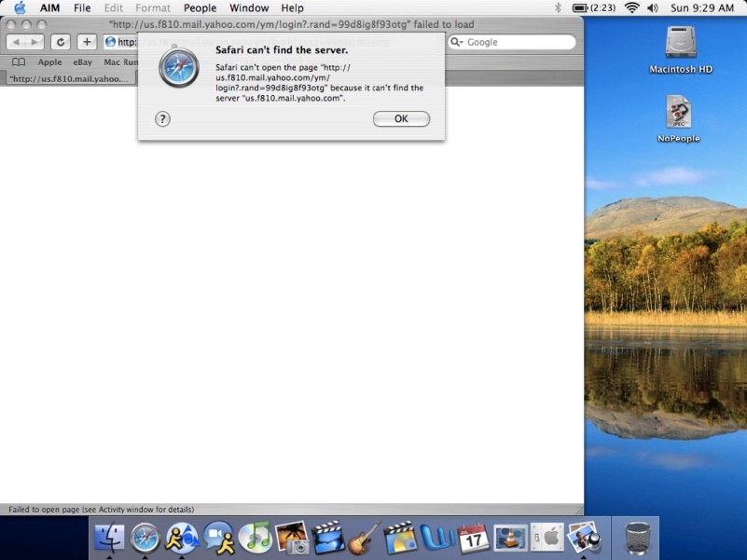Open the Apple menu
This screenshot has height=560, width=747.
[20, 7]
